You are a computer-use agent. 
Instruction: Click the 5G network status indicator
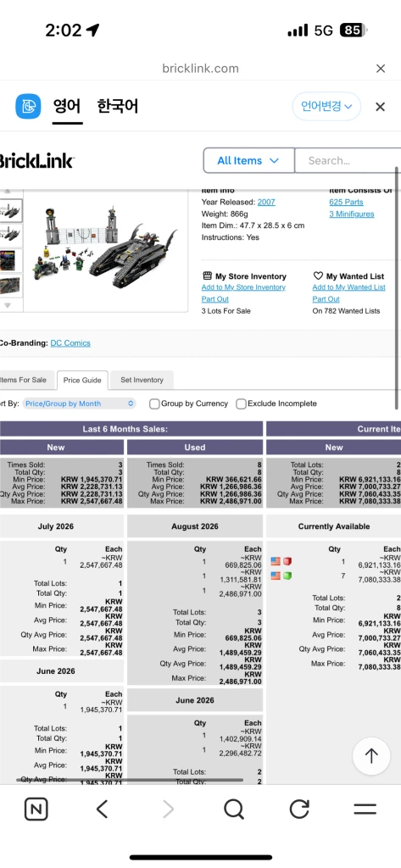(324, 31)
